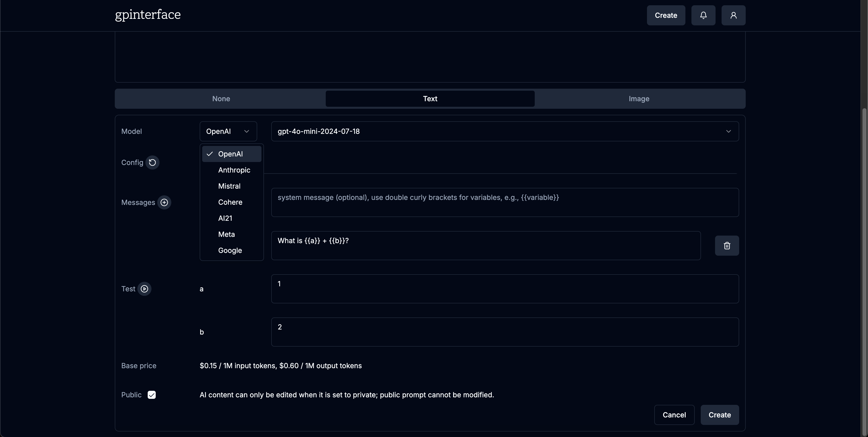Screen dimensions: 868x437
Task: Click the page vertical scrollbar
Action: (x=864, y=269)
